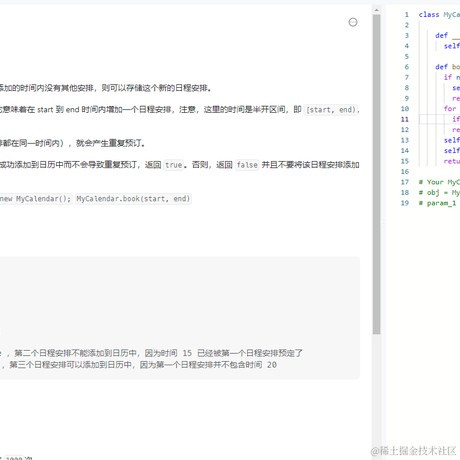This screenshot has width=460, height=460.
Task: Click line number 1 in code editor
Action: [406, 15]
